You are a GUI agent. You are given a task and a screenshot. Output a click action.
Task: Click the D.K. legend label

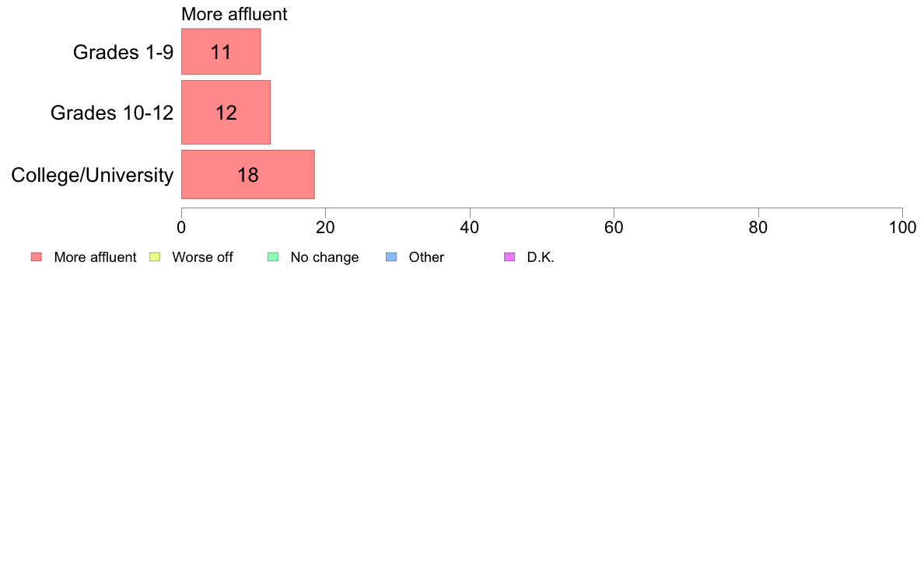tap(541, 257)
